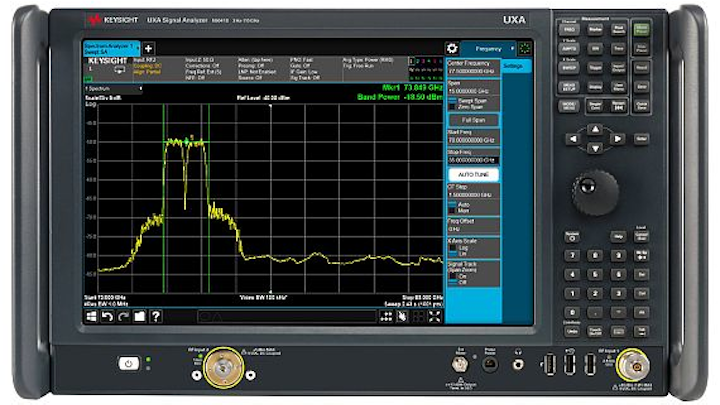
Task: Open the question mark help icon
Action: coord(156,316)
